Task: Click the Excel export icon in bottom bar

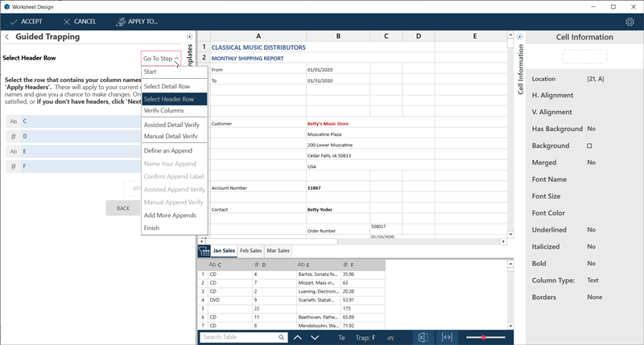Action: click(423, 337)
